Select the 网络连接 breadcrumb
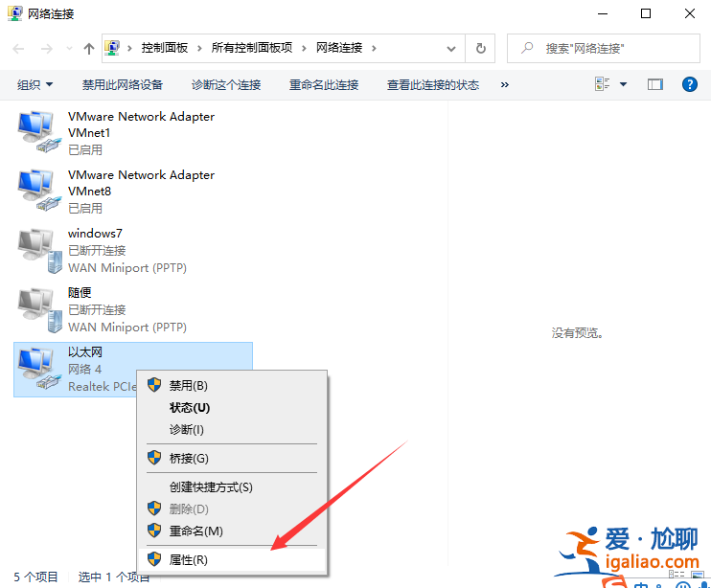 pos(339,48)
